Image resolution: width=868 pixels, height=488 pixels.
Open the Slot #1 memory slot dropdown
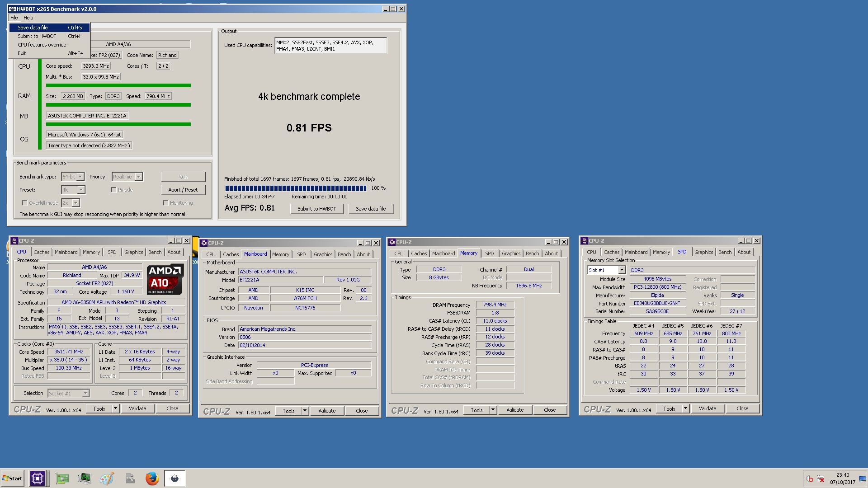pyautogui.click(x=622, y=270)
